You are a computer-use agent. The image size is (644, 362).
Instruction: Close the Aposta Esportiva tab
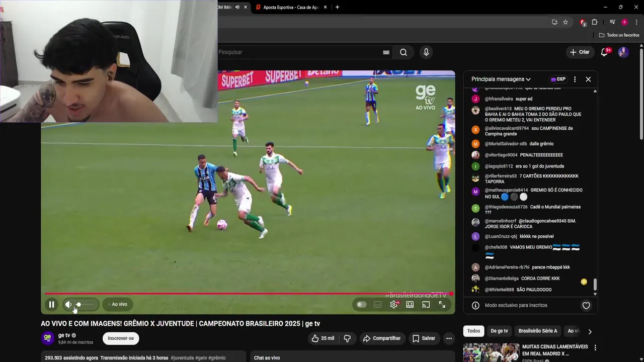(326, 7)
